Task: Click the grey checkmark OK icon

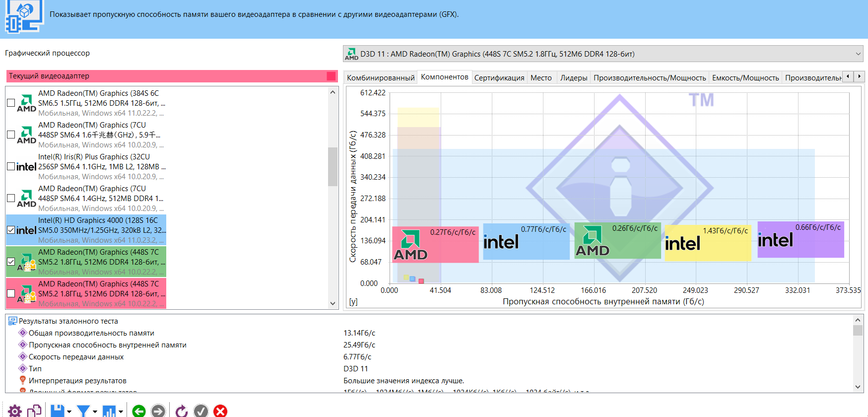Action: coord(201,411)
